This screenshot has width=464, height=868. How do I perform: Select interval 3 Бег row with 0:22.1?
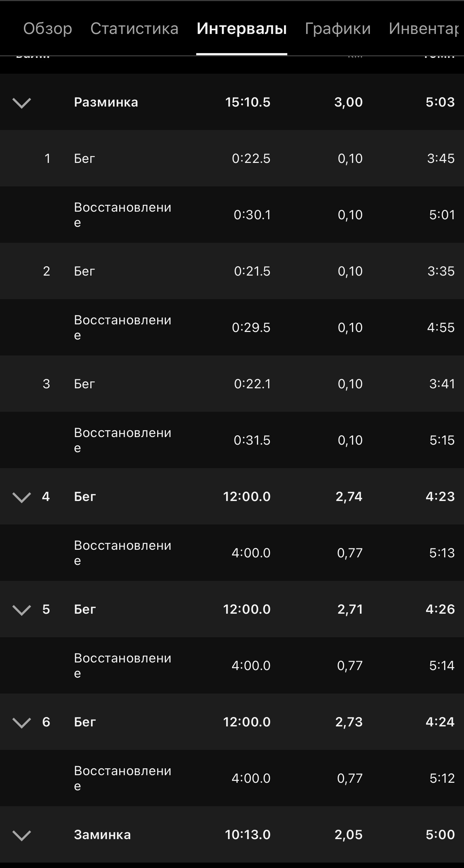(232, 384)
